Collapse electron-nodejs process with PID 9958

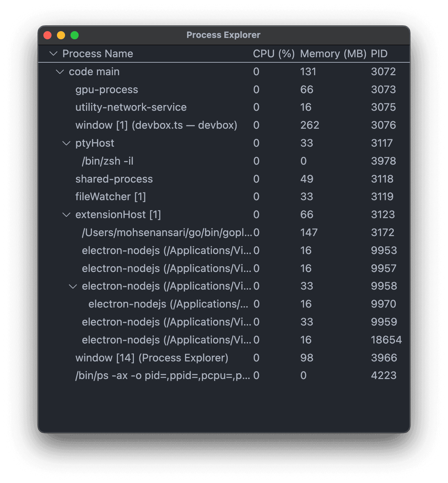tap(73, 286)
